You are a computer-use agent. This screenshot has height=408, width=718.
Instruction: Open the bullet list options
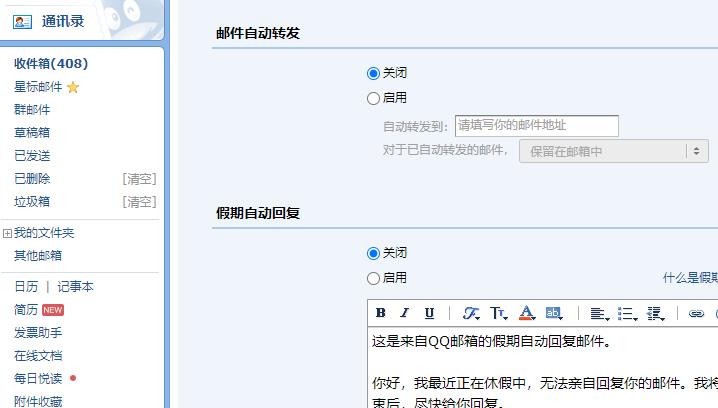[x=627, y=313]
